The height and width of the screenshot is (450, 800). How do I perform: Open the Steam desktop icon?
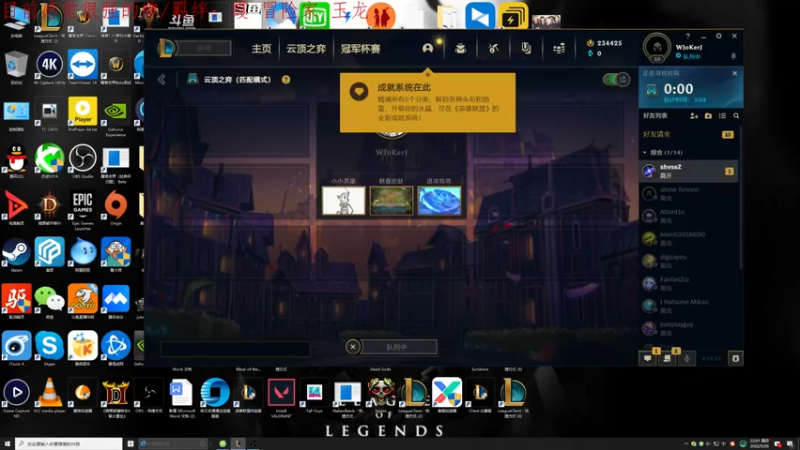pyautogui.click(x=16, y=254)
